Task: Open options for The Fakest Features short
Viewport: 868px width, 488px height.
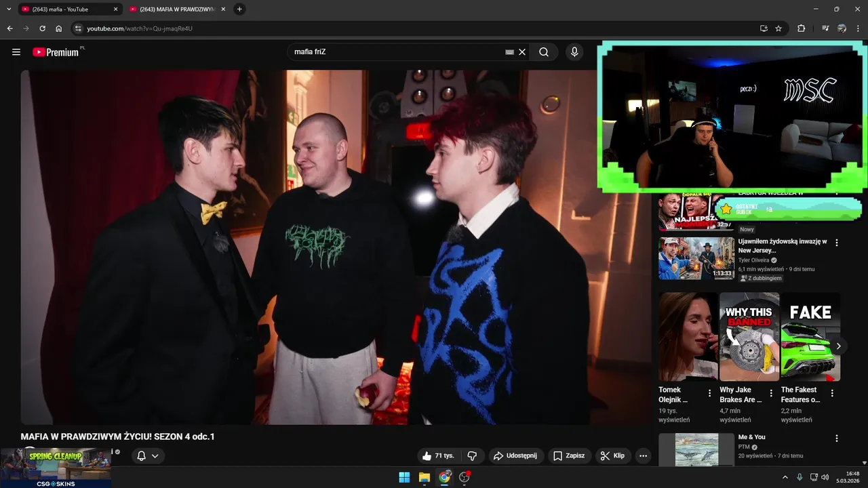Action: [x=832, y=393]
